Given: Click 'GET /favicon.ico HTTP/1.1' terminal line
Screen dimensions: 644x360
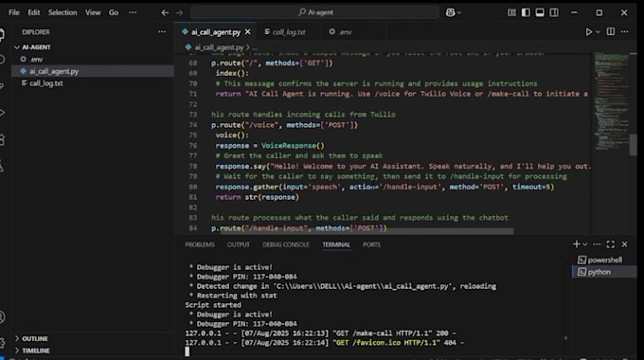Looking at the screenshot, I should pyautogui.click(x=325, y=343).
